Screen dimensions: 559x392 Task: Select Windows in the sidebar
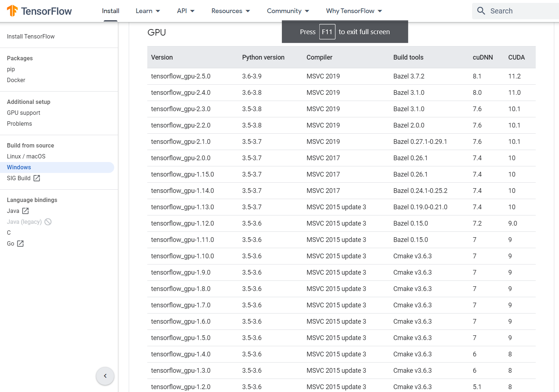tap(57, 167)
